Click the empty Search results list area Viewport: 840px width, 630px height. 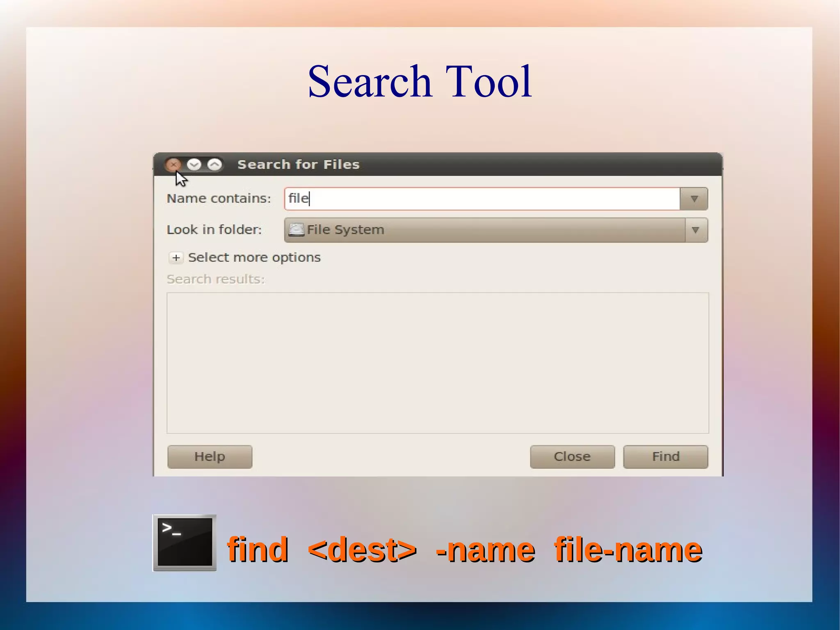click(438, 363)
